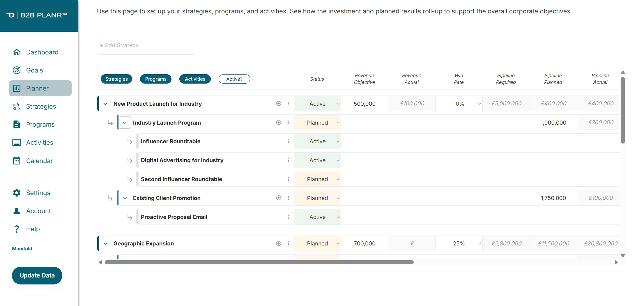
Task: Open the Account page from sidebar
Action: tap(38, 211)
